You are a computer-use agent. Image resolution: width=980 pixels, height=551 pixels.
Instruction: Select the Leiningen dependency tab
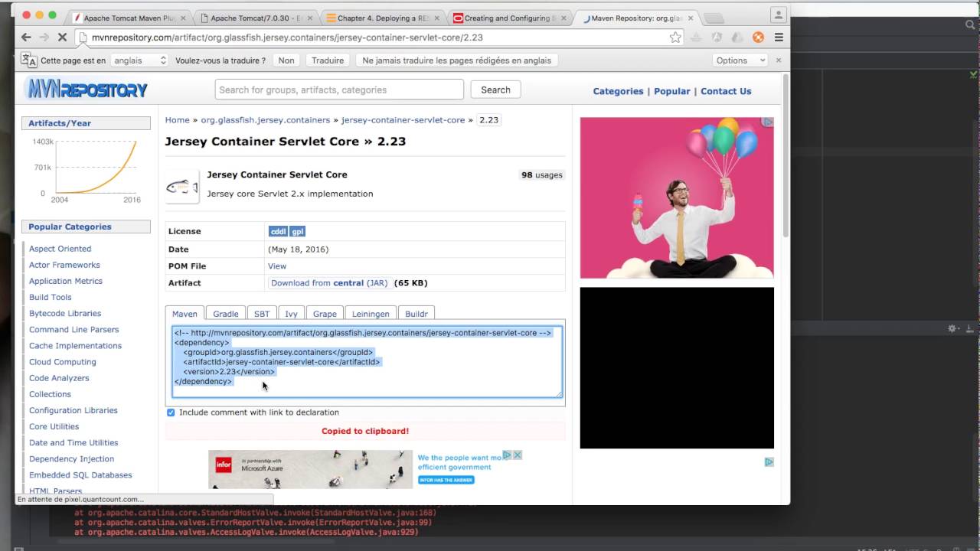(x=371, y=314)
